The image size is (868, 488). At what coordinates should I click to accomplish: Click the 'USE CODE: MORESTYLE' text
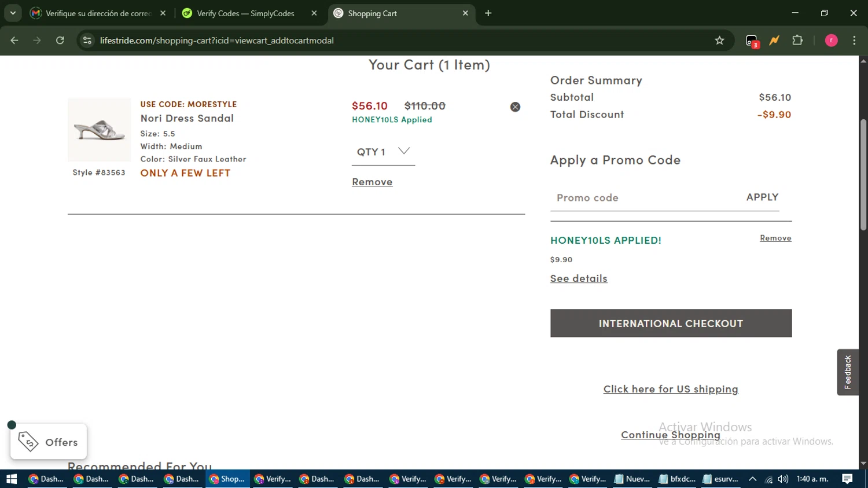click(189, 104)
